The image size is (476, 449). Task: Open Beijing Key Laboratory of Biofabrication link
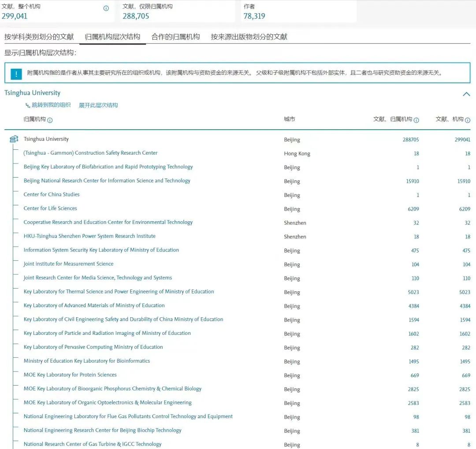(x=108, y=167)
